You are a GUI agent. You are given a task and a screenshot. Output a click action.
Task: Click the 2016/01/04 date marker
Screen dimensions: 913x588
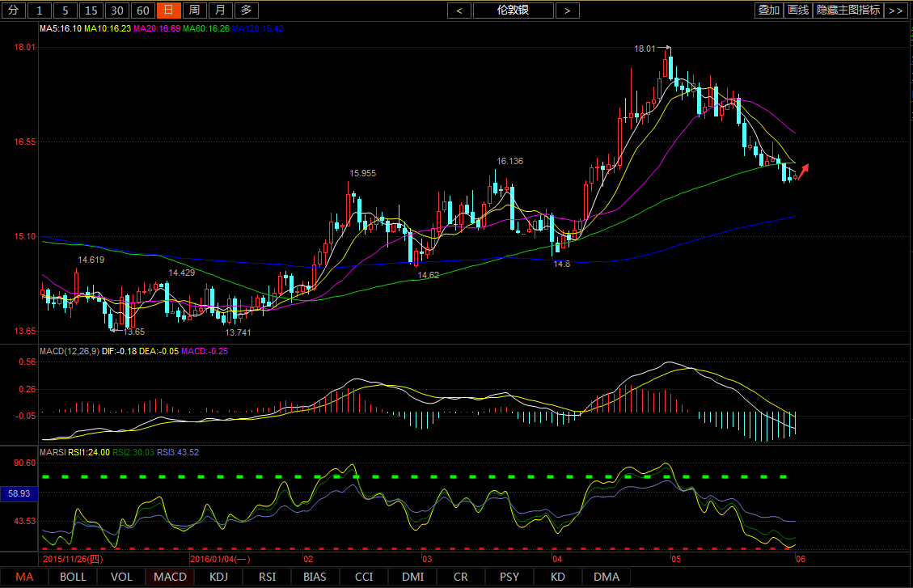point(220,558)
